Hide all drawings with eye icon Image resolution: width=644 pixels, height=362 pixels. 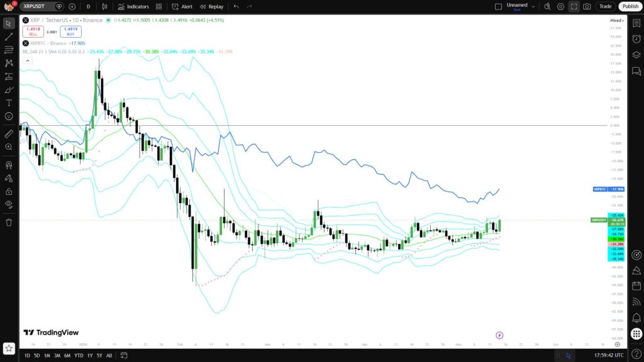(x=9, y=204)
